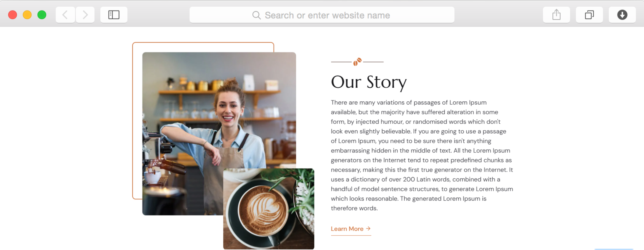Open the Share icon in toolbar
This screenshot has width=644, height=250.
(556, 15)
